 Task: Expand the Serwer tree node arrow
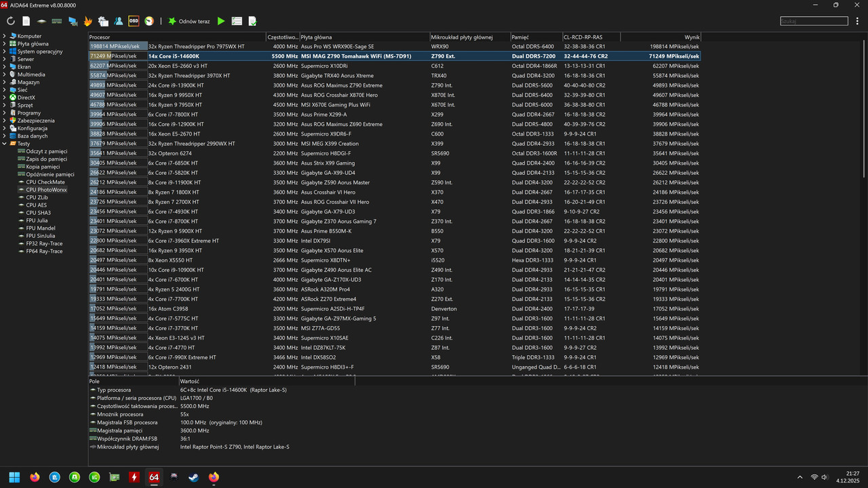click(5, 59)
